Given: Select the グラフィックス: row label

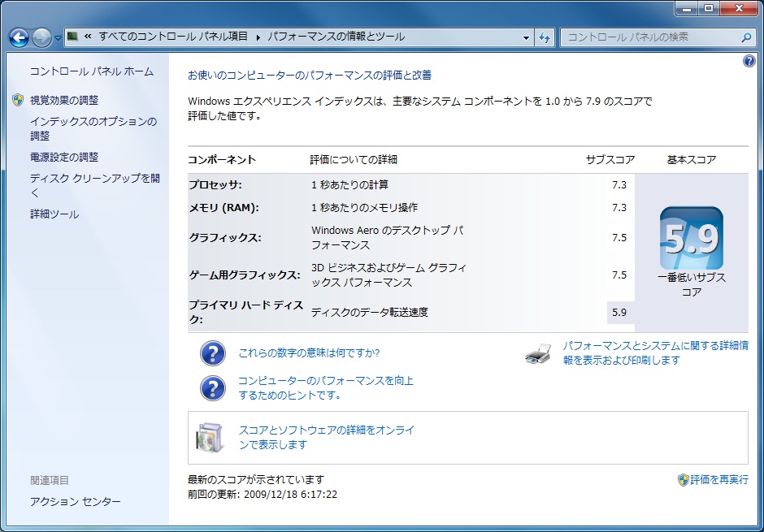Looking at the screenshot, I should tap(225, 238).
